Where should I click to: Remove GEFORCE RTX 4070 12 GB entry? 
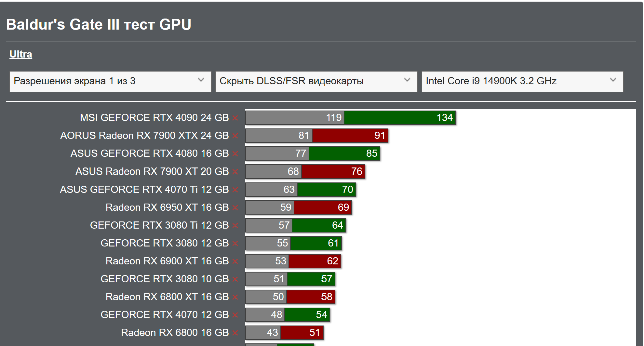(235, 315)
